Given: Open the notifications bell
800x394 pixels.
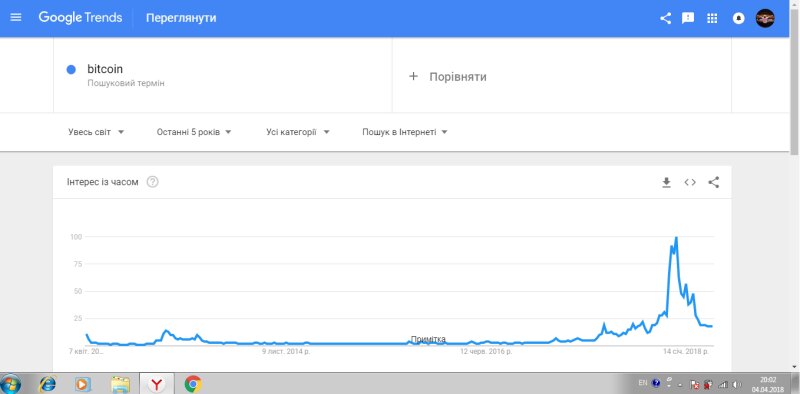Looking at the screenshot, I should (738, 18).
